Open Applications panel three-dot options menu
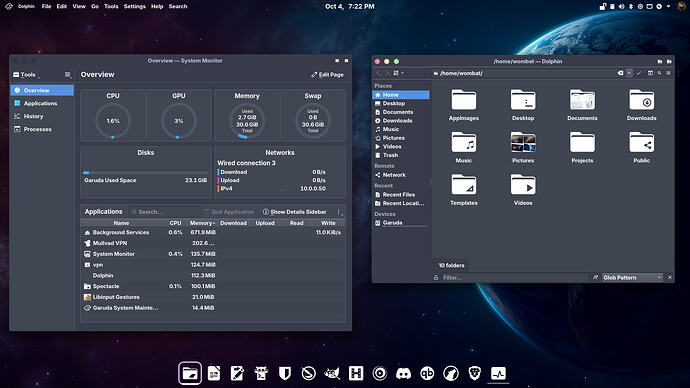 (x=339, y=212)
